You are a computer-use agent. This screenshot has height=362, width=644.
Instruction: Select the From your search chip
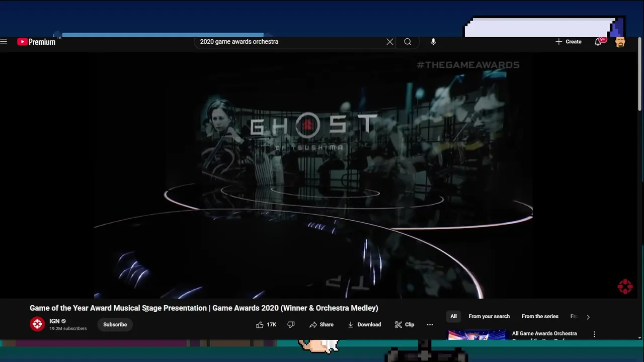(489, 316)
